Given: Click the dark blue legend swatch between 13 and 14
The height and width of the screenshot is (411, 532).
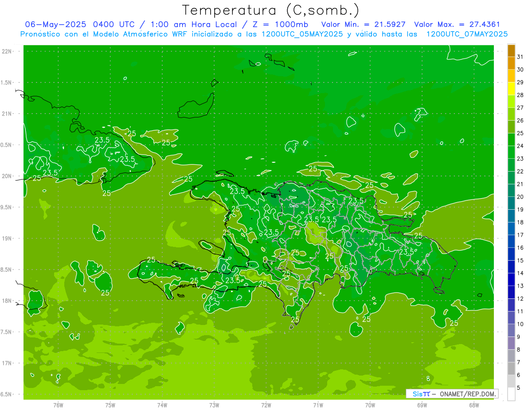Looking at the screenshot, I should pyautogui.click(x=511, y=280).
